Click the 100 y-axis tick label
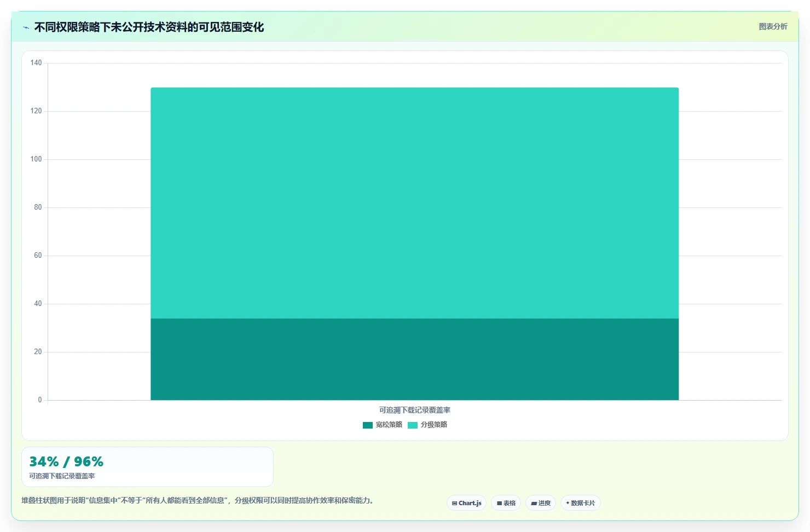 click(x=36, y=159)
